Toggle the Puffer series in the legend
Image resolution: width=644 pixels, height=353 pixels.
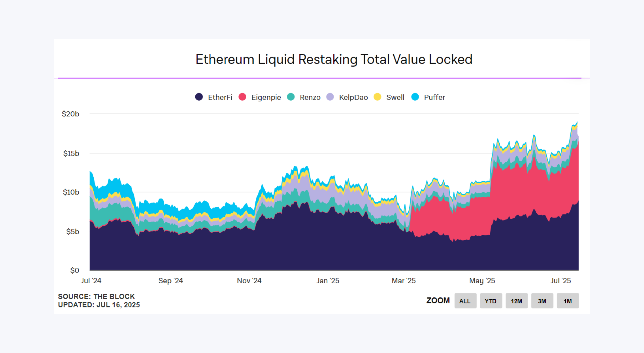coord(428,97)
